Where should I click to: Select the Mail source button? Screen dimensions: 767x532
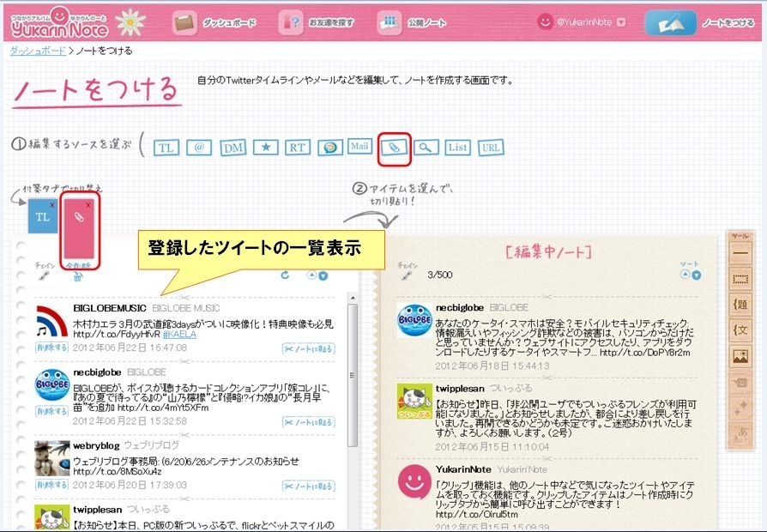(359, 146)
